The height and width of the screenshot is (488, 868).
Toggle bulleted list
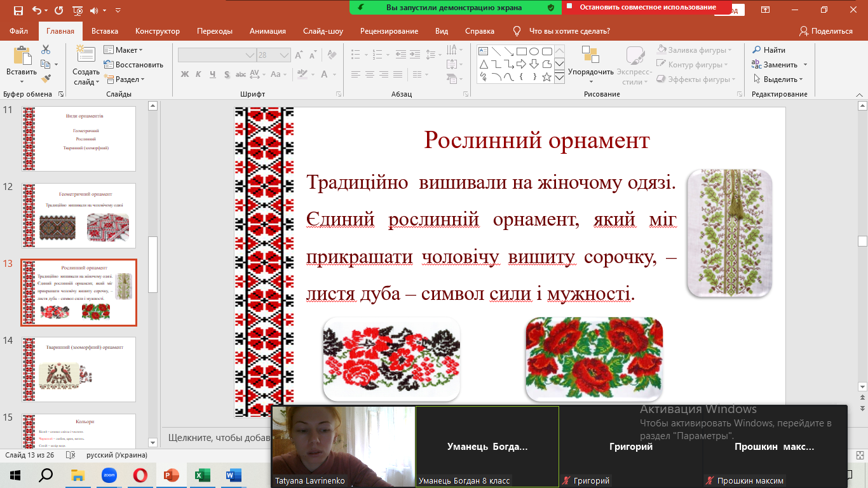coord(358,55)
